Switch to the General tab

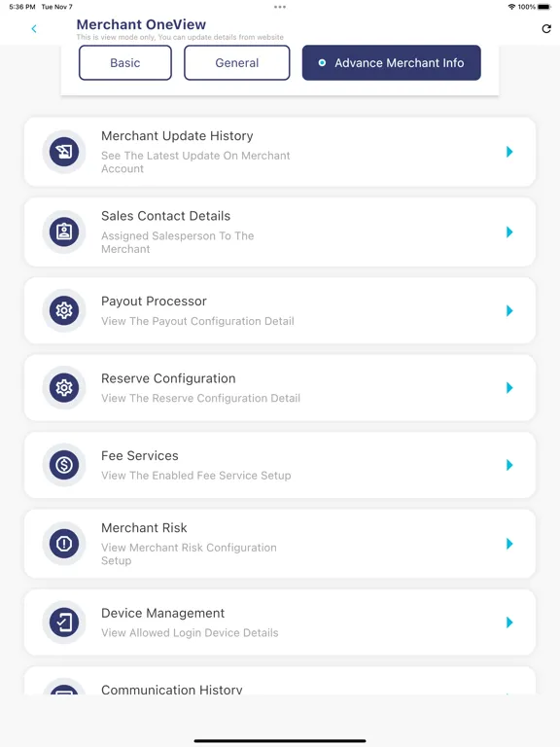(236, 62)
